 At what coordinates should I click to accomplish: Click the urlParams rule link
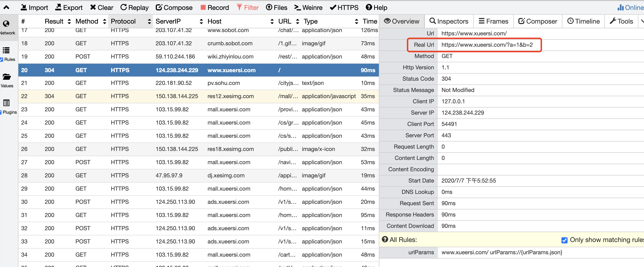coord(502,253)
